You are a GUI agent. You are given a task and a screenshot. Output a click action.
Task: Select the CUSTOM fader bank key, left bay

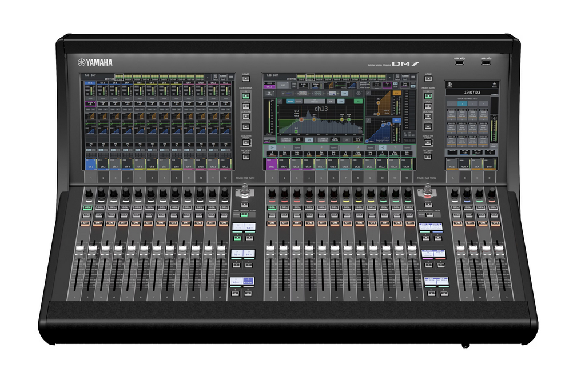tap(246, 127)
